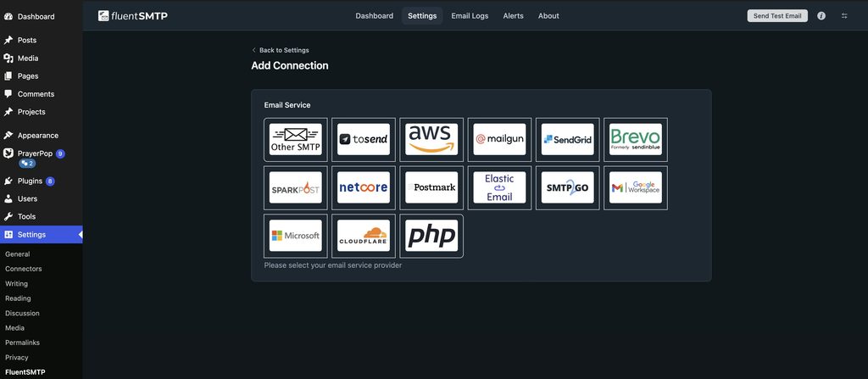Viewport: 868px width, 379px height.
Task: Click the Pages icon in sidebar
Action: coord(8,76)
